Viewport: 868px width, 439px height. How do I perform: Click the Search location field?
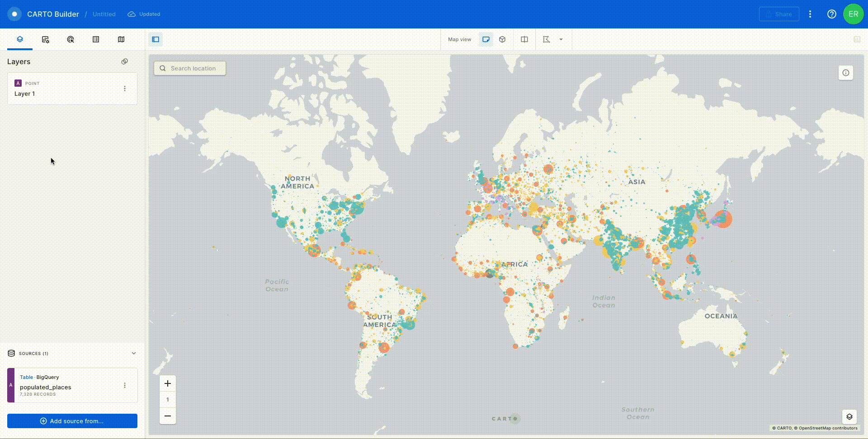click(x=190, y=68)
